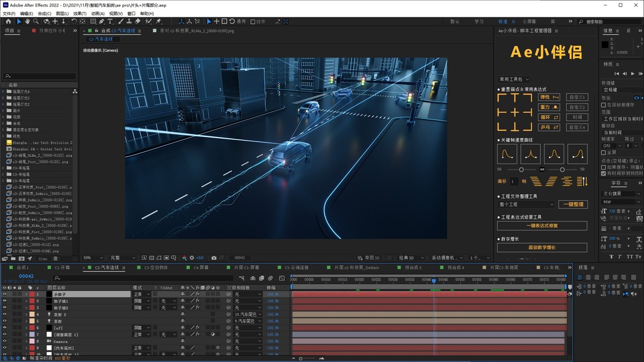644x362 pixels.
Task: Open the 效果(T) menu
Action: pyautogui.click(x=80, y=13)
